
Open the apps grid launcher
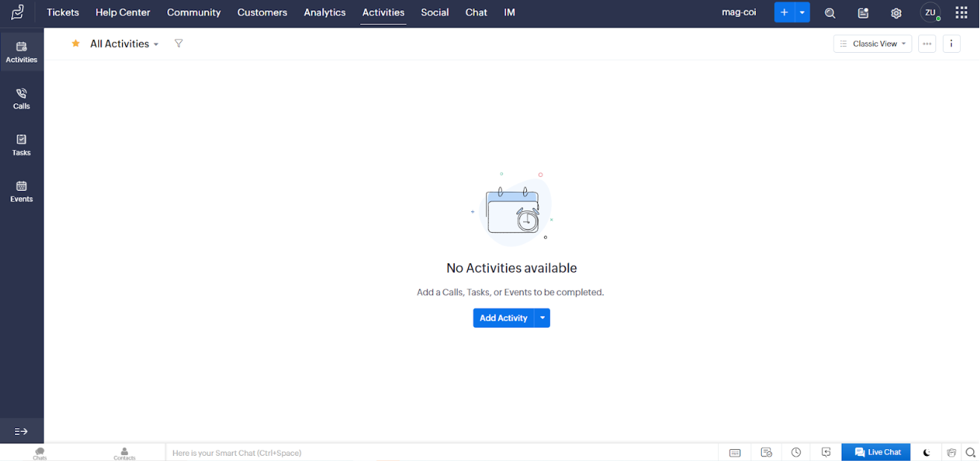click(961, 13)
